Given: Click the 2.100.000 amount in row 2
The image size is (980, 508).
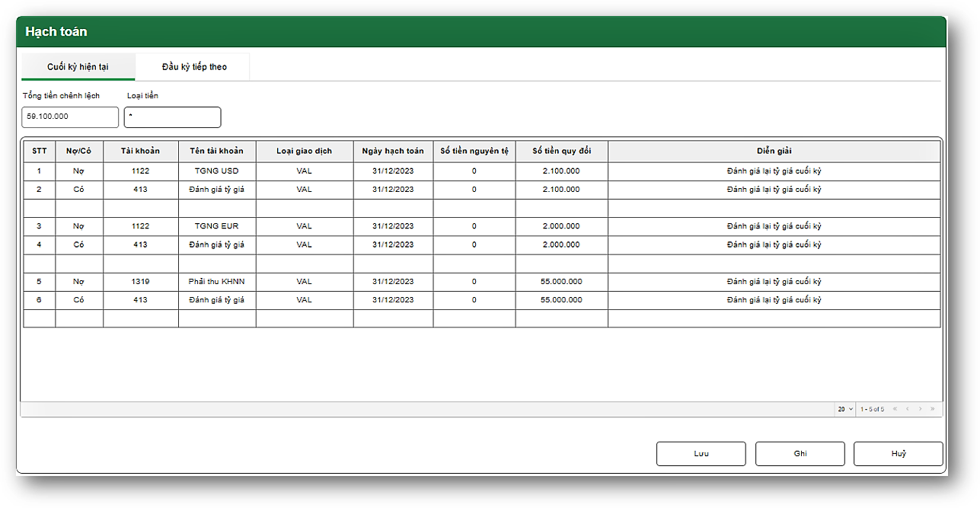Looking at the screenshot, I should (x=561, y=190).
